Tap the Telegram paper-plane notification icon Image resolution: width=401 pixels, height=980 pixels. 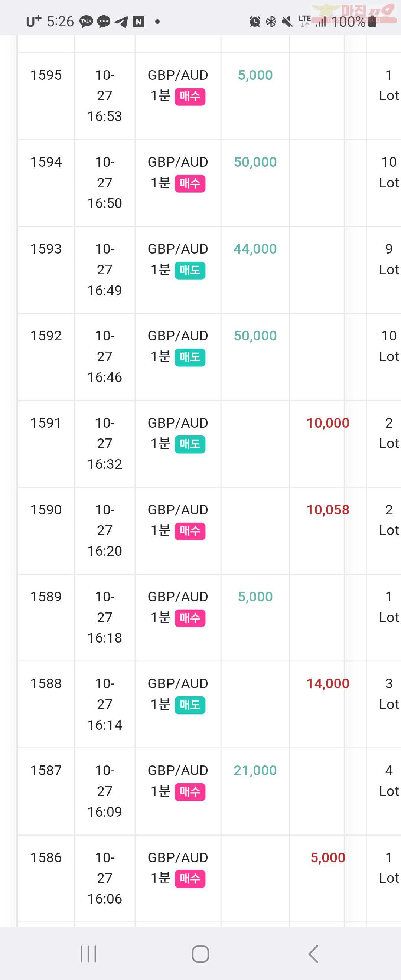point(121,22)
